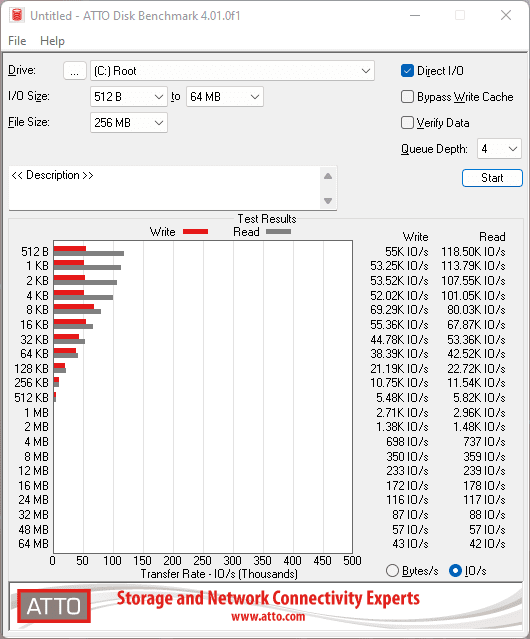Close the ATTO Disk Benchmark window
Image resolution: width=530 pixels, height=639 pixels.
coord(506,15)
